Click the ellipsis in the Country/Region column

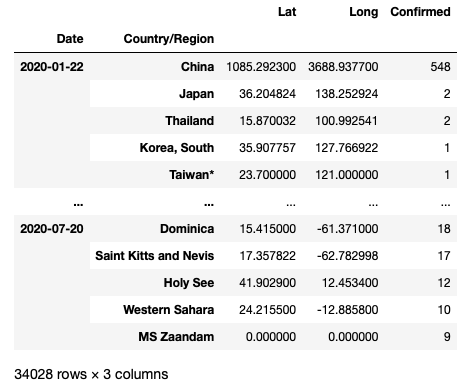[x=209, y=204]
